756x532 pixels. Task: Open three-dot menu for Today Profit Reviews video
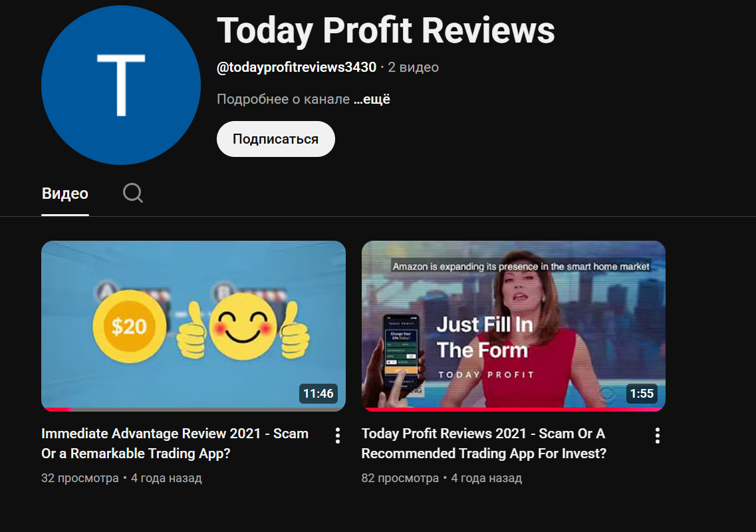(x=658, y=436)
